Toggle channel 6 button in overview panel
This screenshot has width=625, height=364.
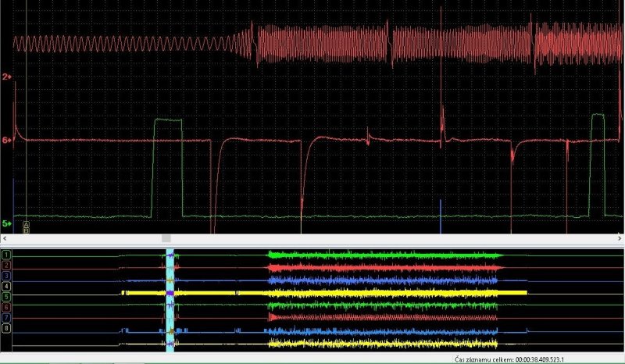(x=6, y=308)
